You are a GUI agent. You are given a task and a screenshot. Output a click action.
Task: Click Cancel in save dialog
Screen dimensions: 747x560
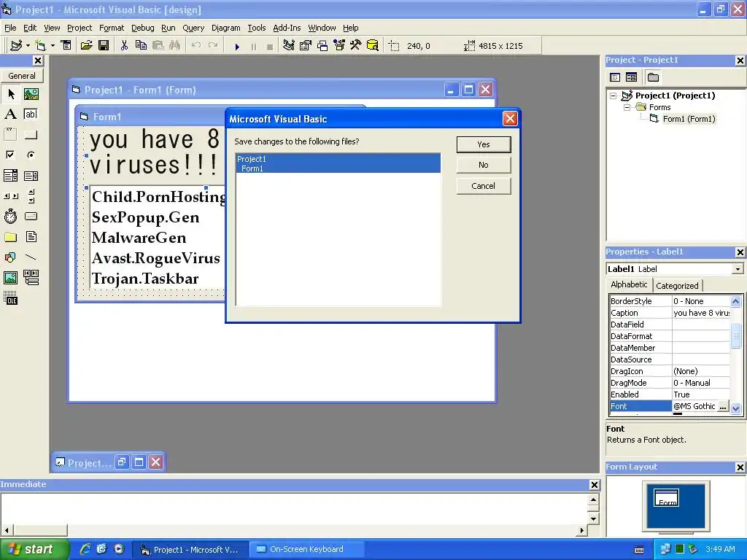(x=484, y=186)
